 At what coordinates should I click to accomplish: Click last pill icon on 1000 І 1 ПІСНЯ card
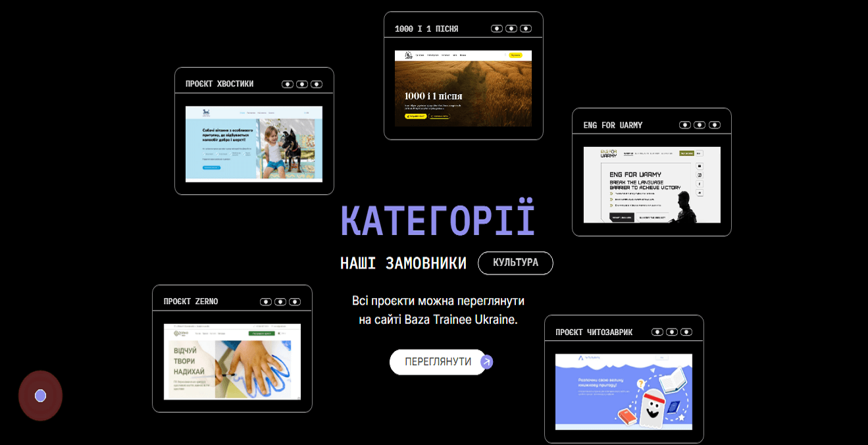[526, 28]
